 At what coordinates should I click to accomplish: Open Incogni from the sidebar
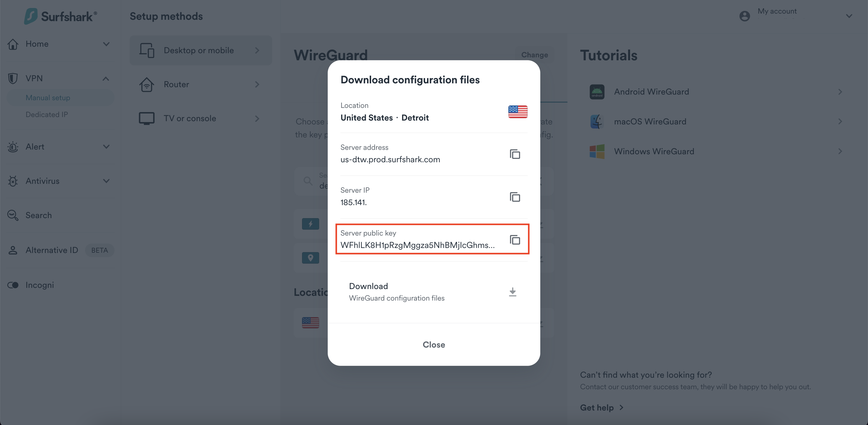[x=40, y=285]
